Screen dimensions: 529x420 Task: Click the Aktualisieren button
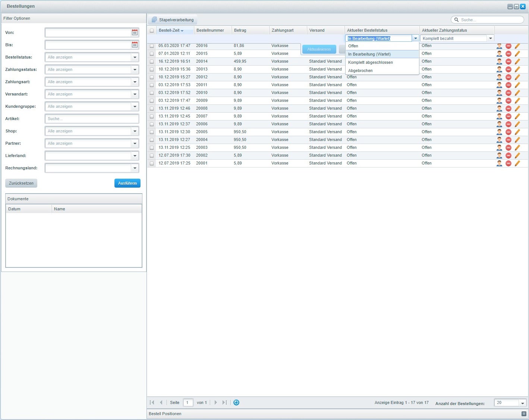(319, 49)
